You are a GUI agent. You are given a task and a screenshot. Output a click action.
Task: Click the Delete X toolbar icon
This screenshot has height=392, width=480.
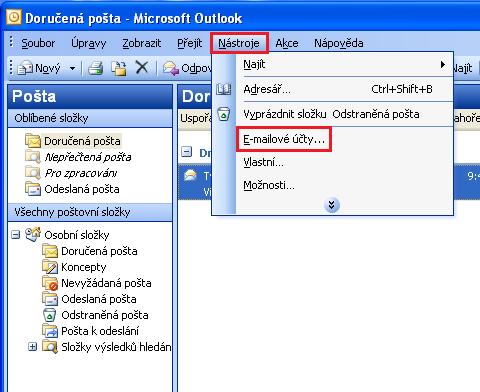click(x=142, y=68)
